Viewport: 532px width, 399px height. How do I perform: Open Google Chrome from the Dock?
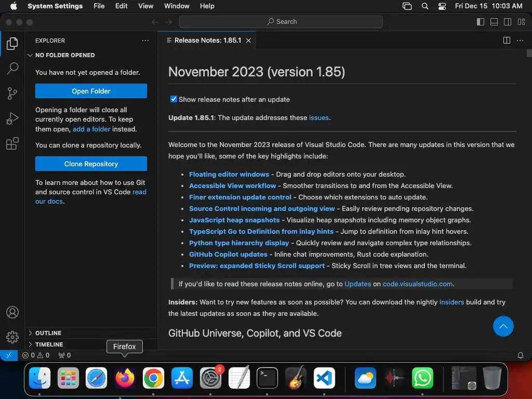(x=153, y=378)
